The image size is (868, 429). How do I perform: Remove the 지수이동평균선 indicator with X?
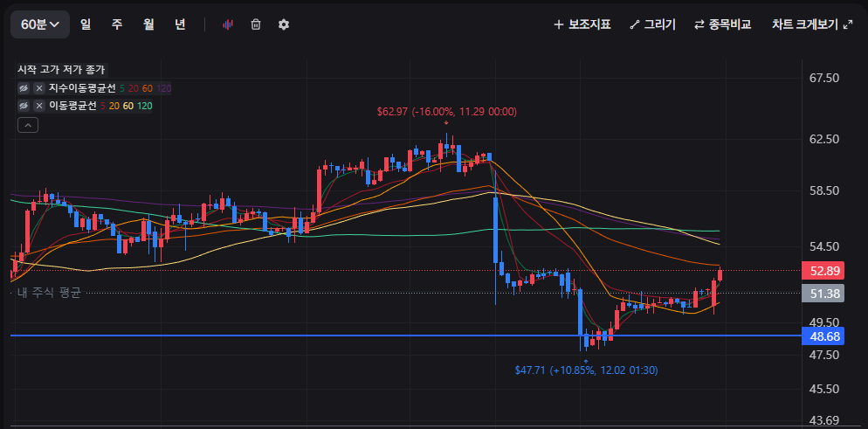pos(39,88)
